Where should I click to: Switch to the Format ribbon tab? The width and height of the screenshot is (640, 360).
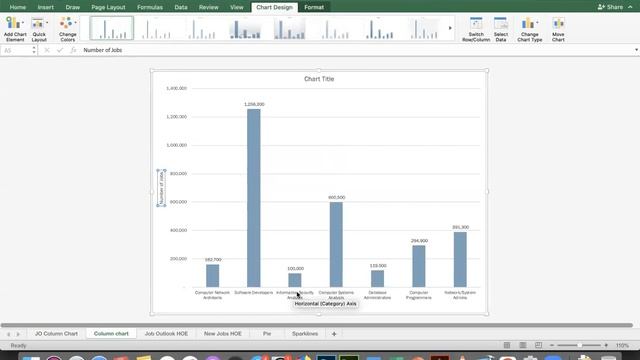314,7
